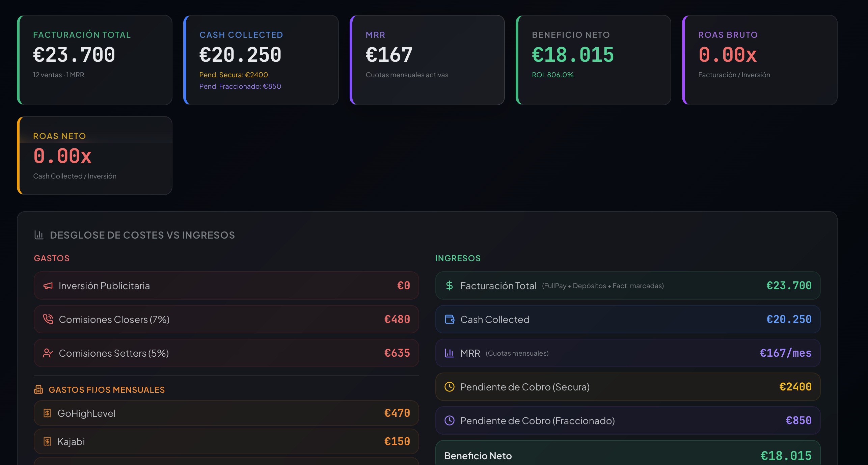Click the €0 value in Inversión Publicitaria

[x=404, y=285]
